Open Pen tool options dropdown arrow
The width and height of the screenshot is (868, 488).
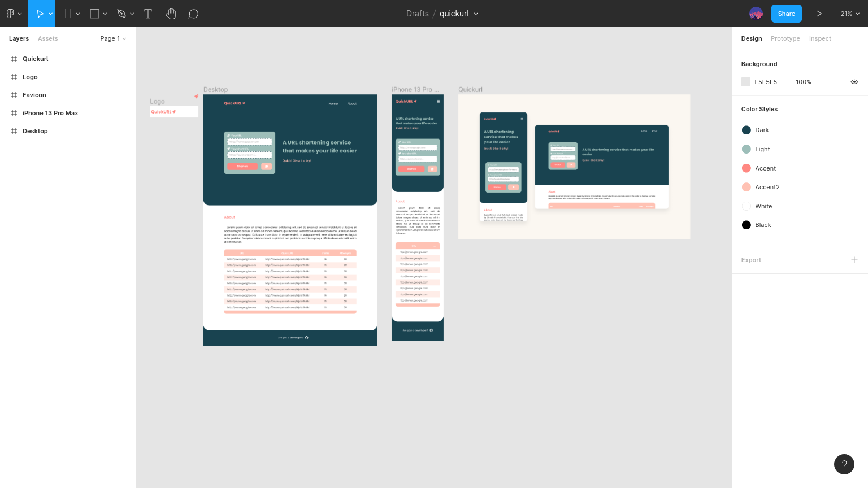132,14
